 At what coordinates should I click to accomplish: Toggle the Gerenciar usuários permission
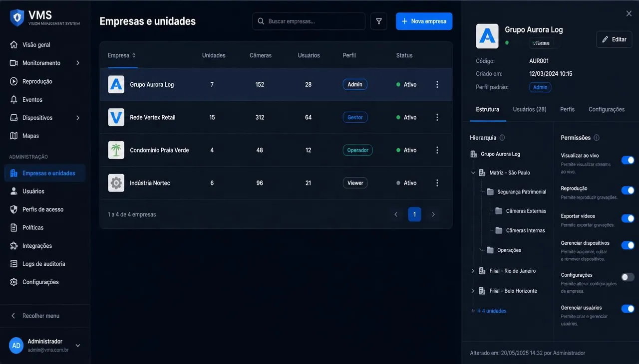pyautogui.click(x=628, y=309)
